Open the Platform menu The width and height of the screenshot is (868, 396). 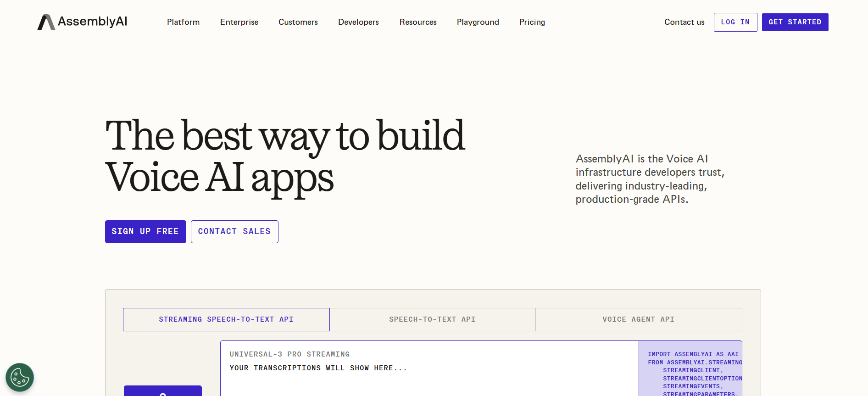pyautogui.click(x=183, y=22)
